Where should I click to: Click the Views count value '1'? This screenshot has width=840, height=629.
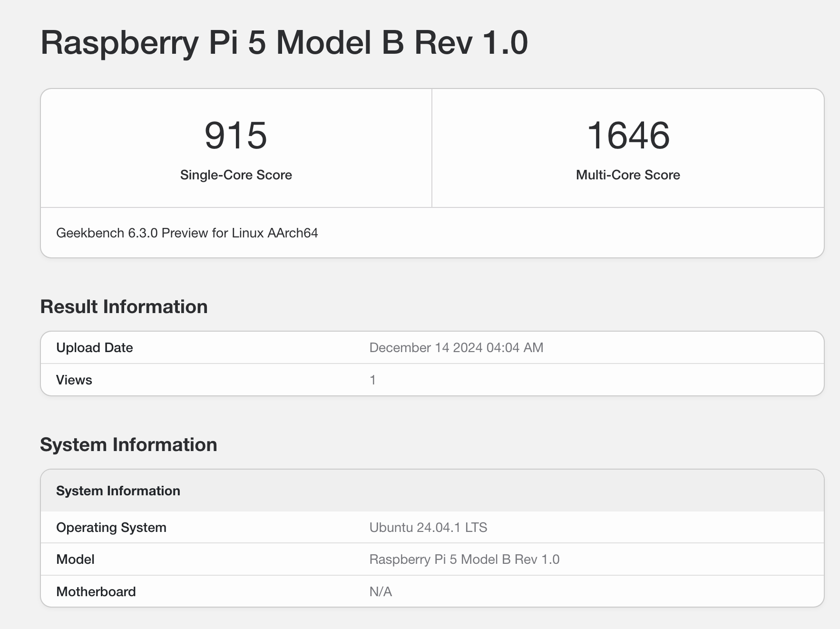coord(373,380)
